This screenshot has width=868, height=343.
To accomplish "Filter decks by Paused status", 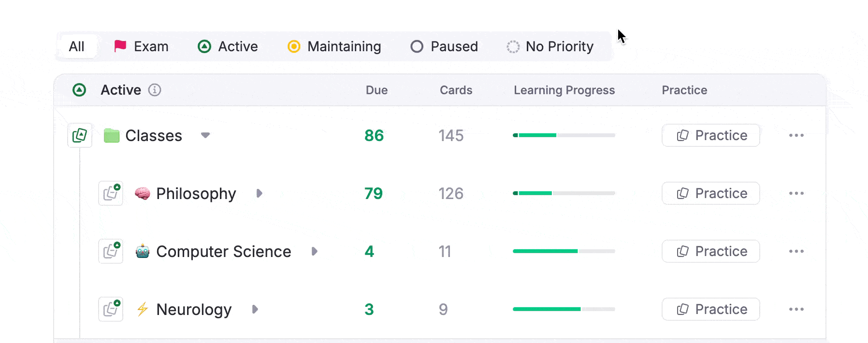I will coord(444,46).
